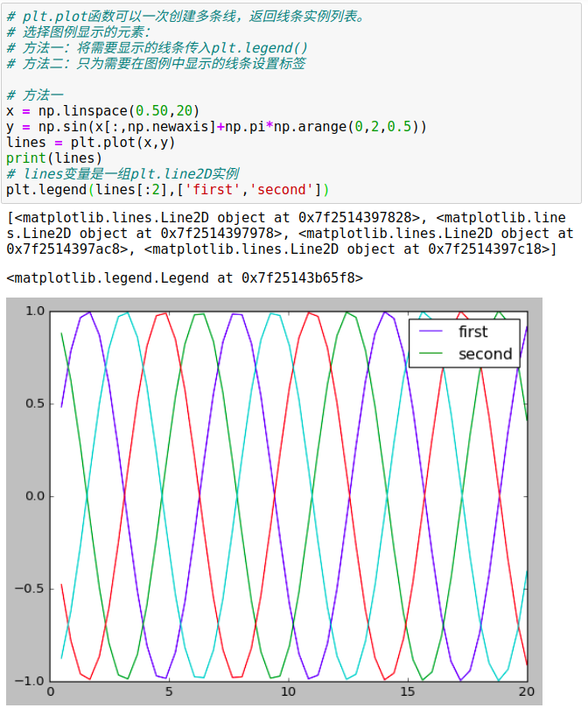Click the standalone comment "# 方法一"

click(35, 95)
